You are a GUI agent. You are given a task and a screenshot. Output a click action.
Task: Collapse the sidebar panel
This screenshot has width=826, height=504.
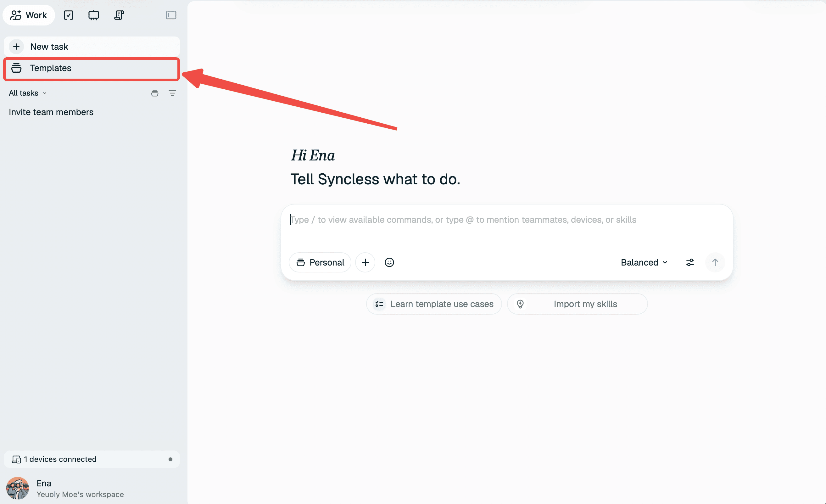tap(171, 15)
